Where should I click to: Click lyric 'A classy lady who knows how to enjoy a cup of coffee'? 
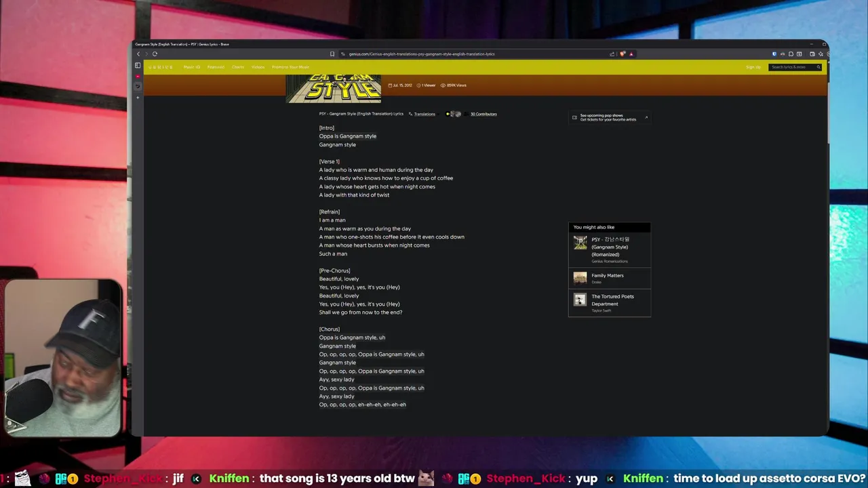[386, 178]
